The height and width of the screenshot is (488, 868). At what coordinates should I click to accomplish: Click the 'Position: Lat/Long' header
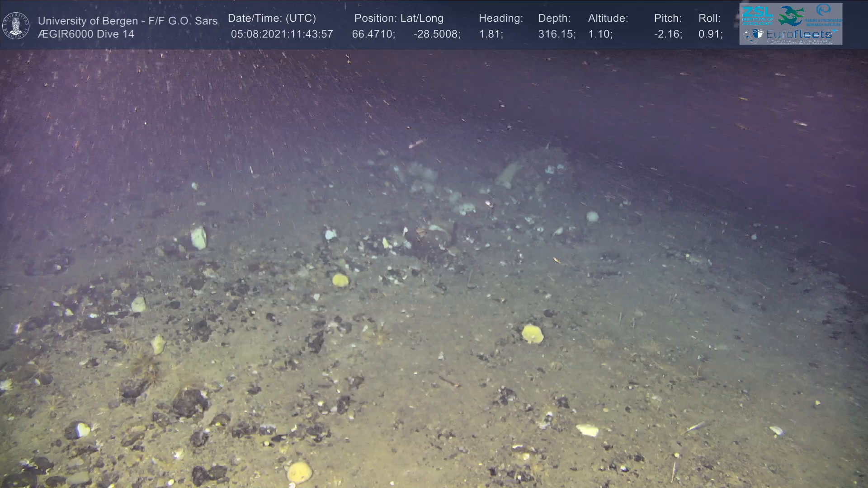pyautogui.click(x=399, y=19)
